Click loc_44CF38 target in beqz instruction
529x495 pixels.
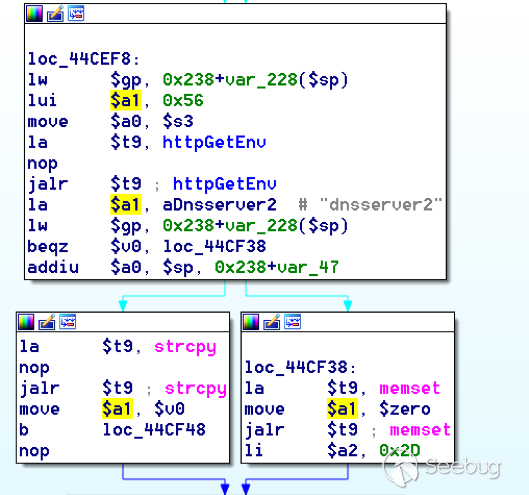pos(214,246)
